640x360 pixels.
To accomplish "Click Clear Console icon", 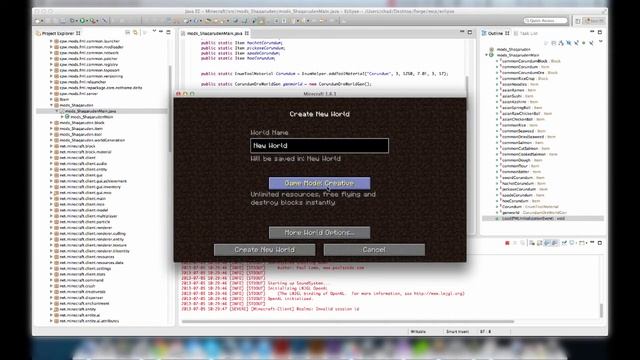I will (x=532, y=243).
